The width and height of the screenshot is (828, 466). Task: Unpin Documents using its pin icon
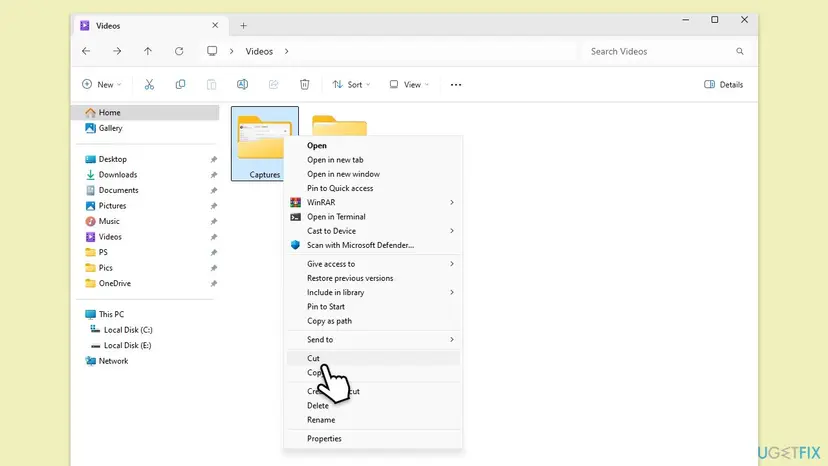pos(213,190)
